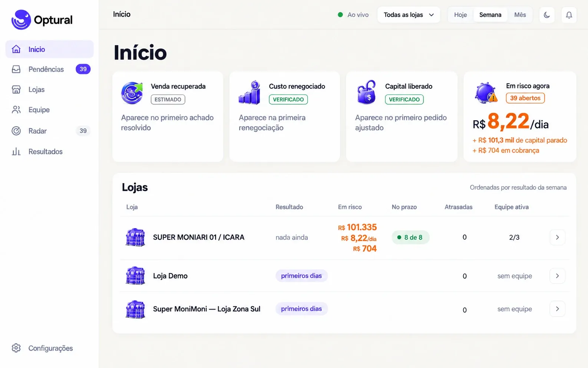
Task: Click the 8 de 8 on-time pill
Action: click(410, 237)
